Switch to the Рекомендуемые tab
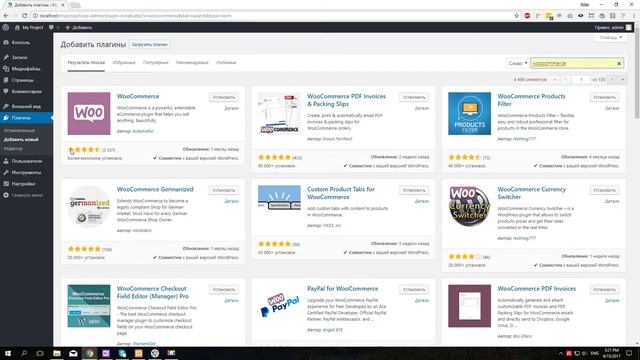Screen dimensions: 640x360 192,63
